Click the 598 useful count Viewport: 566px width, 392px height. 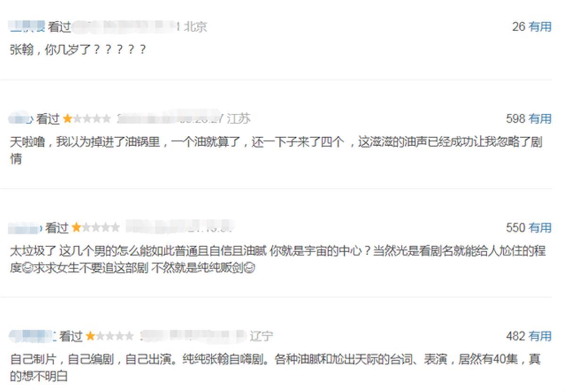coord(516,118)
